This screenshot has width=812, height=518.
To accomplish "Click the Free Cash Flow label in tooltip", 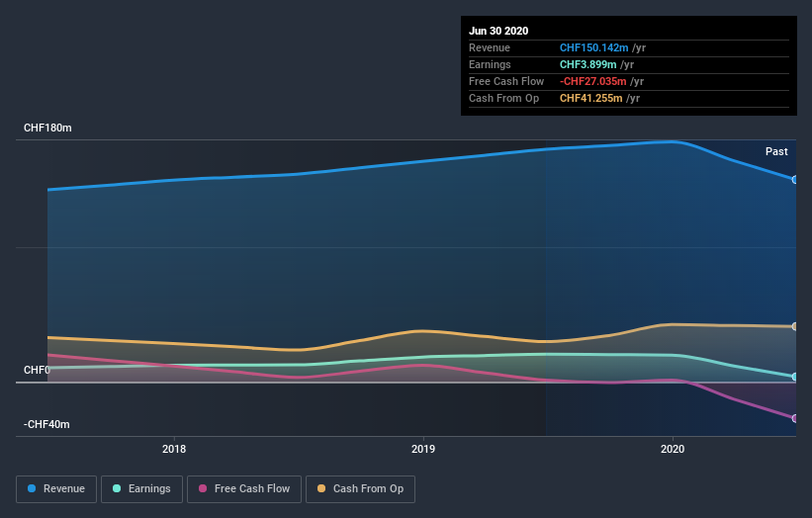I will click(506, 81).
